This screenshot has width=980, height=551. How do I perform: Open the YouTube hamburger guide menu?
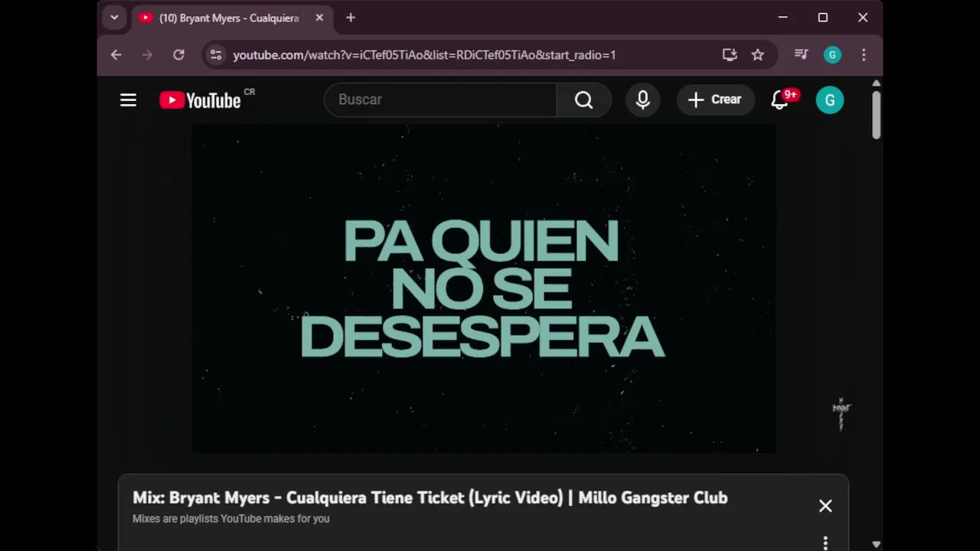click(128, 100)
